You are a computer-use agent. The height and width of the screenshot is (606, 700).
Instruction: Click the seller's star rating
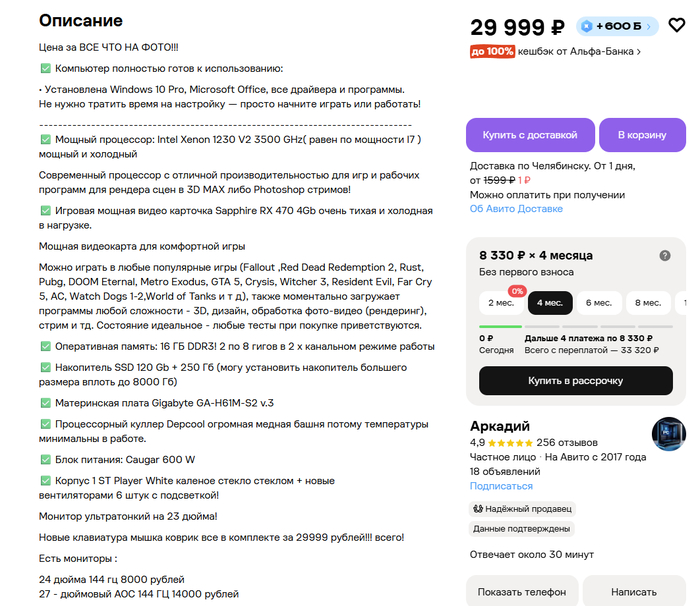click(x=510, y=443)
